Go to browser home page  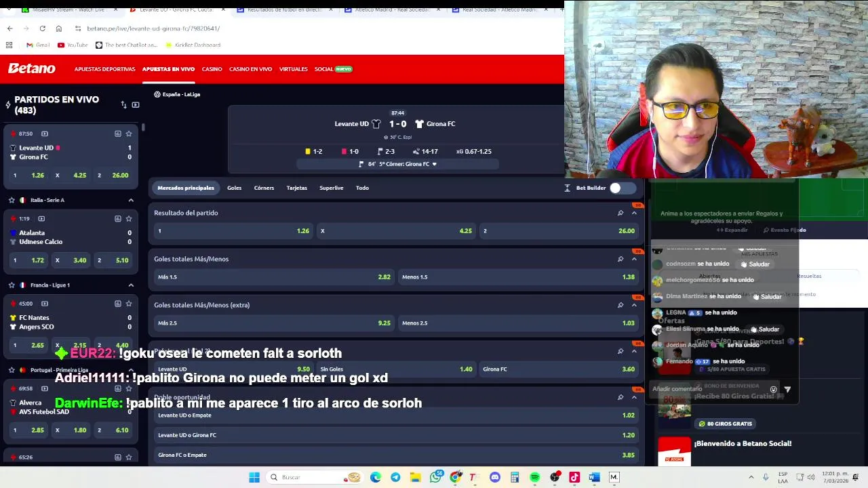(x=58, y=28)
